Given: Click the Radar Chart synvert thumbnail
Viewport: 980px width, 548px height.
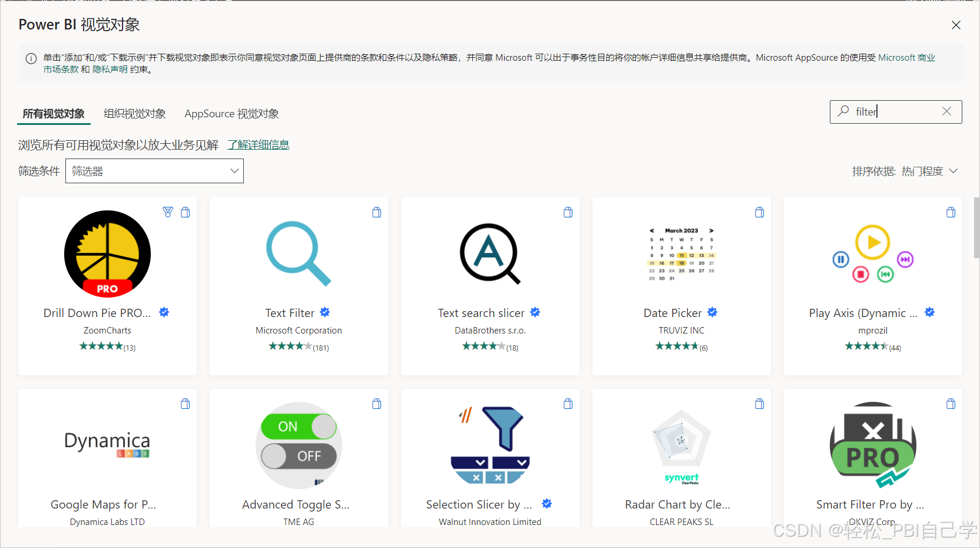Looking at the screenshot, I should 681,447.
